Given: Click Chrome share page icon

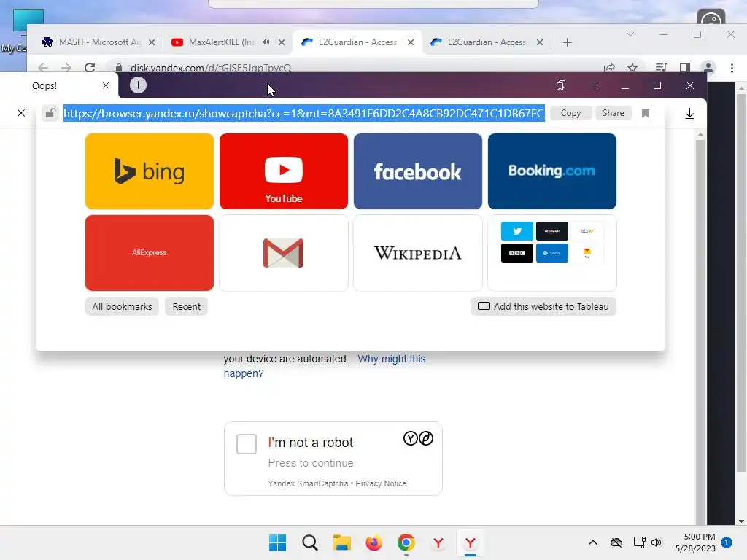Looking at the screenshot, I should coord(609,68).
